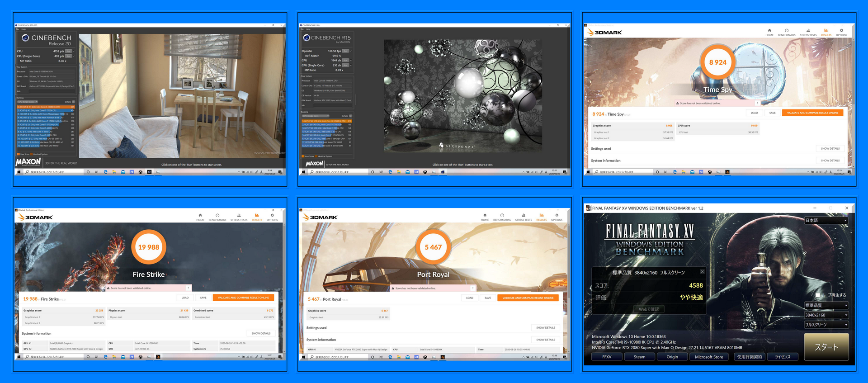Open the 3840x2160 resolution dropdown

826,315
